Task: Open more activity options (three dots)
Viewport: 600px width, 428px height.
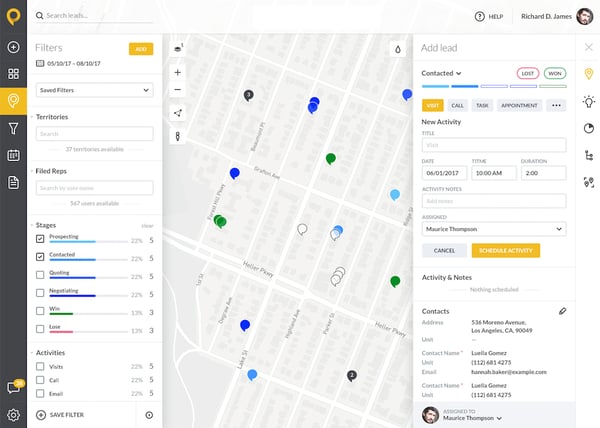Action: pyautogui.click(x=556, y=105)
